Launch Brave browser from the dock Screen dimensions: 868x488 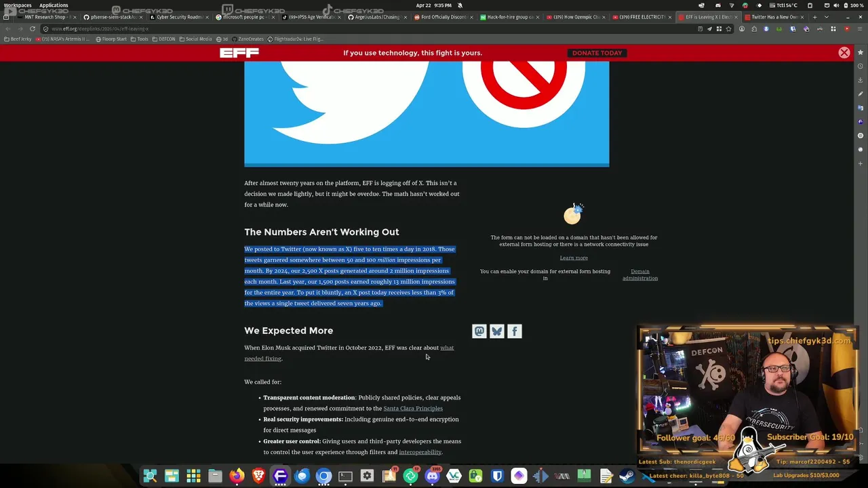[258, 476]
